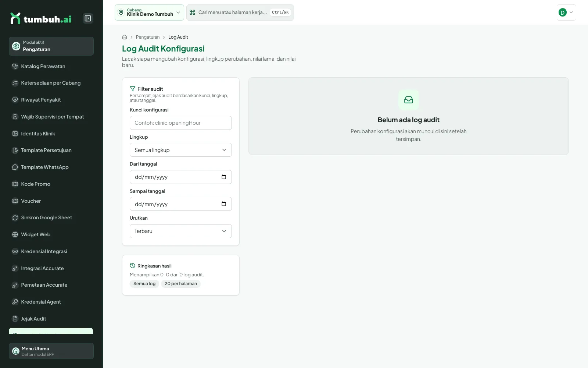Click the home icon in breadcrumb
The height and width of the screenshot is (368, 588).
pos(125,37)
